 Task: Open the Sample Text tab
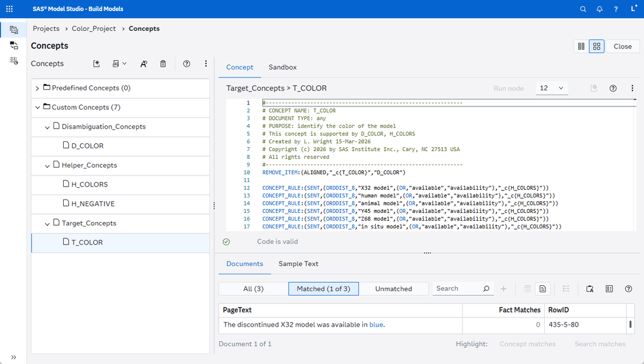coord(298,264)
